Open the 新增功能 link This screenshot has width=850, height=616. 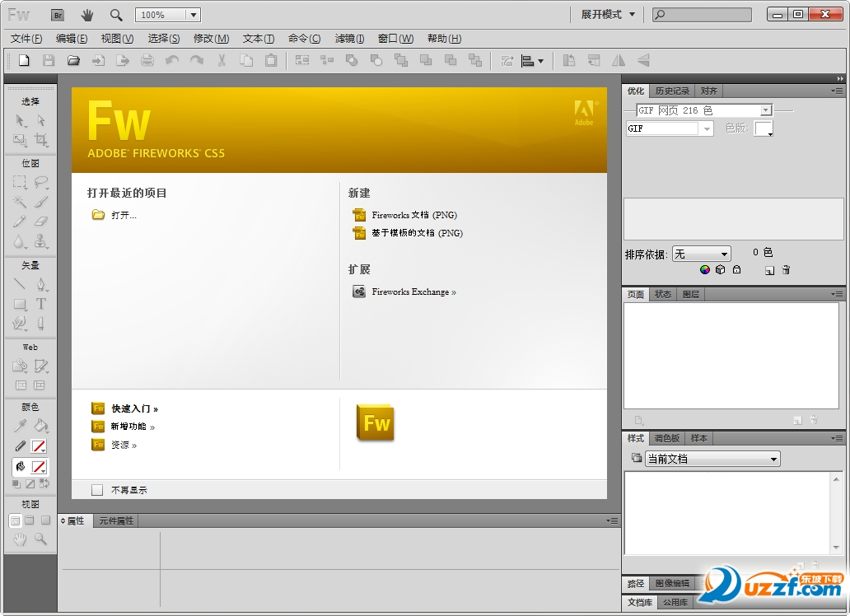(133, 427)
